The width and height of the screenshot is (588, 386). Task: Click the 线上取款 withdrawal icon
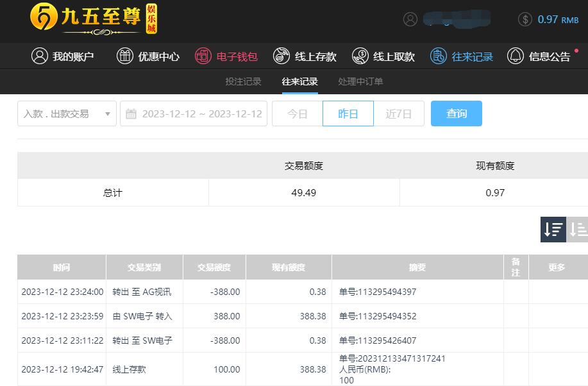click(x=360, y=56)
